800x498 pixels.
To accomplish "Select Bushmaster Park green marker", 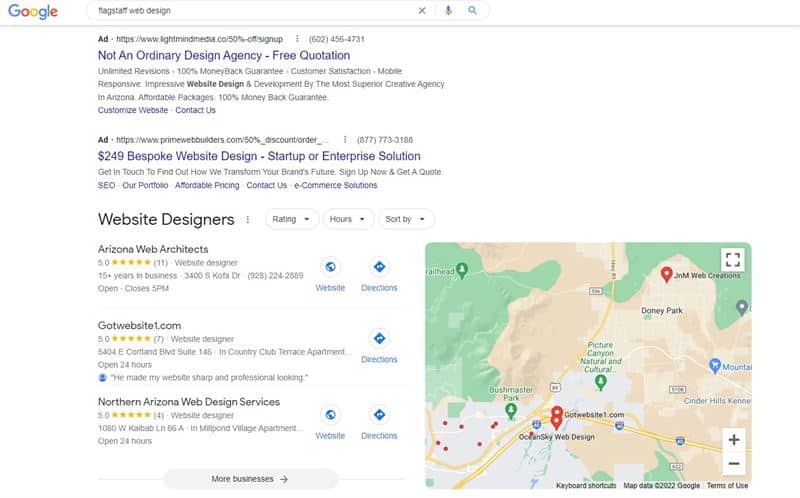I will (511, 410).
